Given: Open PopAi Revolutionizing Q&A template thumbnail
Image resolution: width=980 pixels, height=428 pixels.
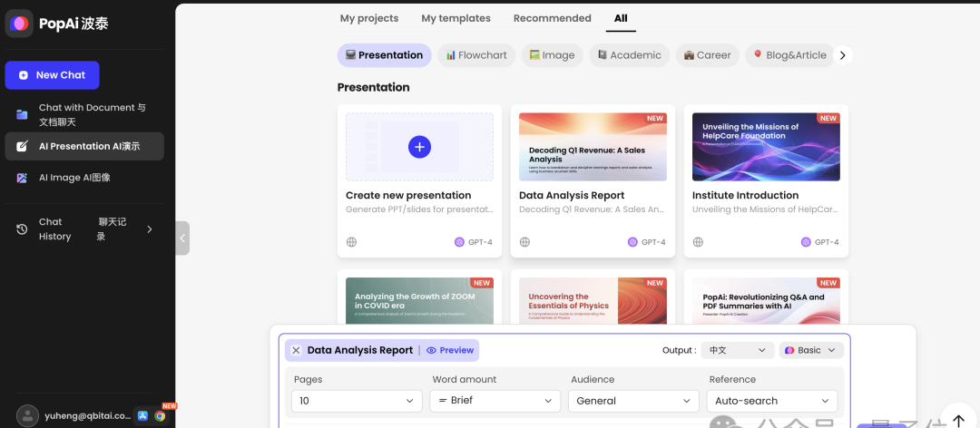Looking at the screenshot, I should click(766, 300).
